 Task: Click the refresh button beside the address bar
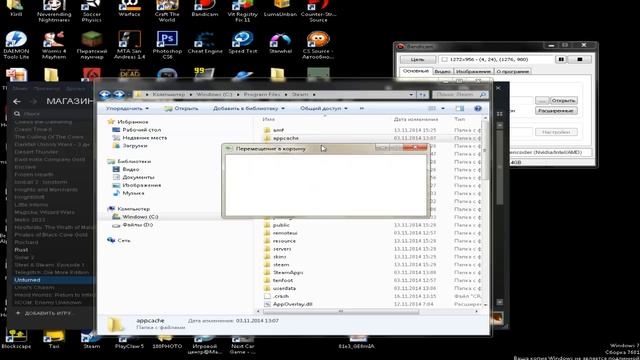(422, 95)
